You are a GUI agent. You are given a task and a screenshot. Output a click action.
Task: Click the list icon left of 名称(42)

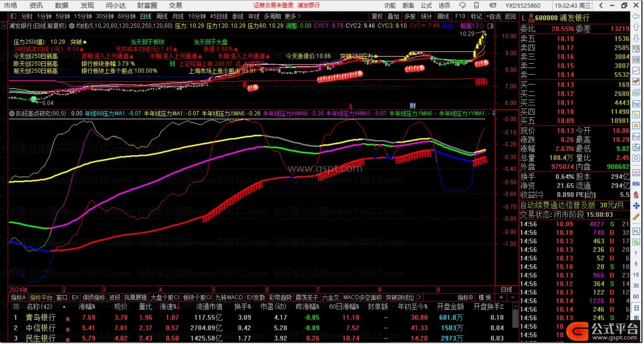click(x=16, y=306)
